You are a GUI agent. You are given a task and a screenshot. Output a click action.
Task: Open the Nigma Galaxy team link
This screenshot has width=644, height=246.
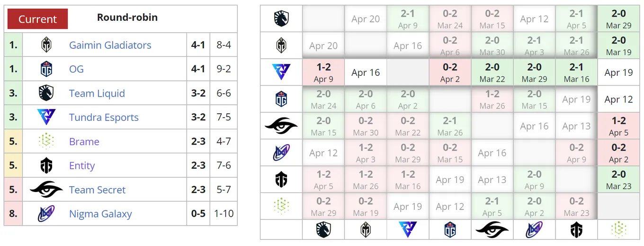tap(100, 214)
